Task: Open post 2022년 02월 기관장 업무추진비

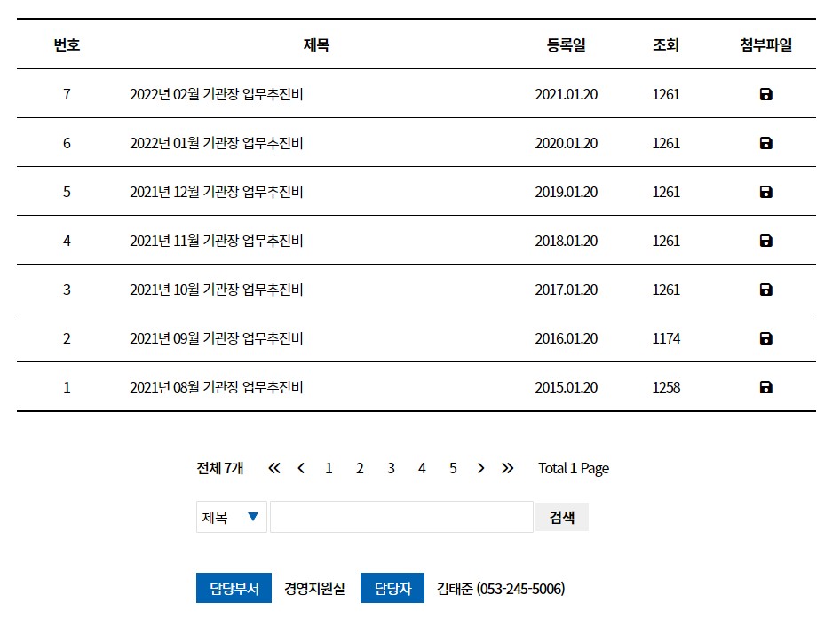Action: [x=217, y=94]
